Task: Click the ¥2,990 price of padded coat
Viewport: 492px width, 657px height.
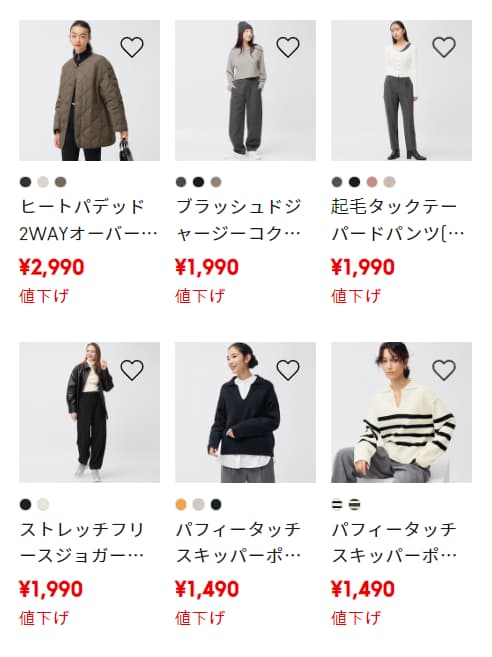Action: (x=52, y=267)
